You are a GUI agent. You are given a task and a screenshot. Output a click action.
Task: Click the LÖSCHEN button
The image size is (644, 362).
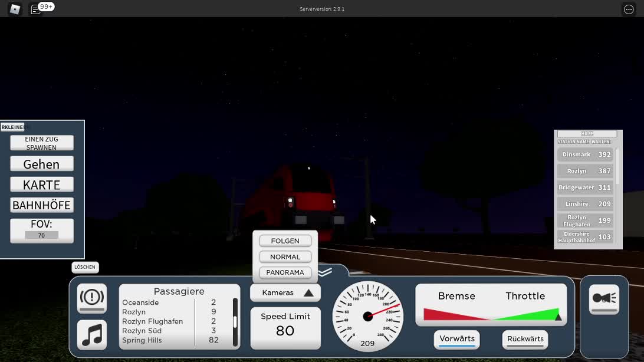[84, 267]
